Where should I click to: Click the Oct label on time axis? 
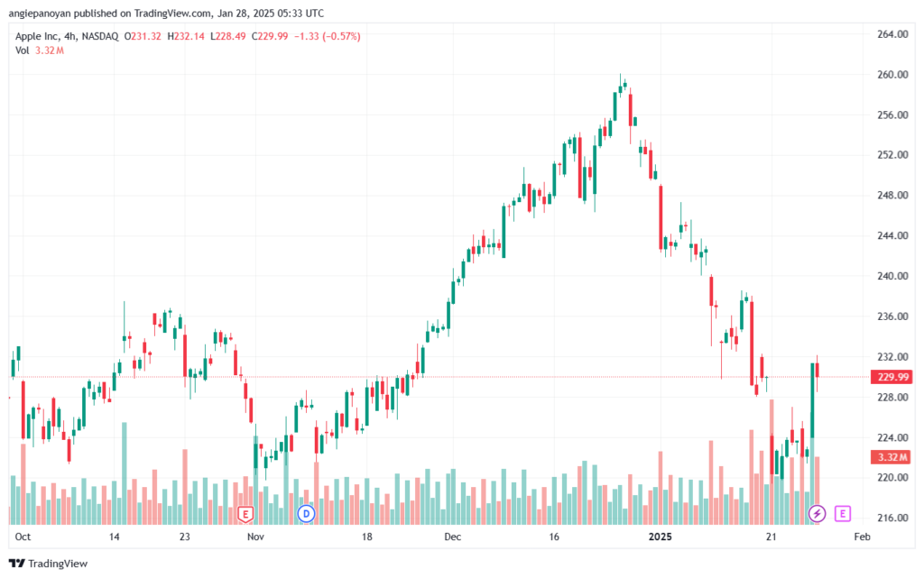23,537
